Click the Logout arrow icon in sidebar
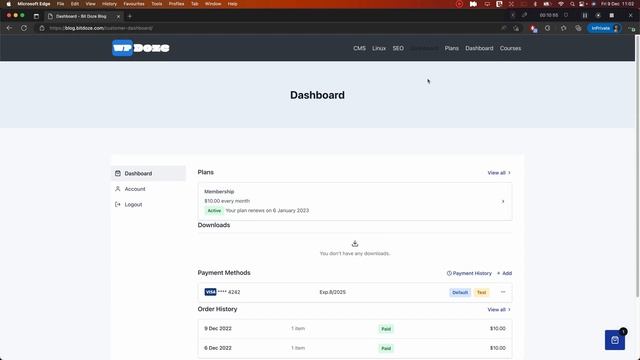Screen dimensions: 640x360 118,204
